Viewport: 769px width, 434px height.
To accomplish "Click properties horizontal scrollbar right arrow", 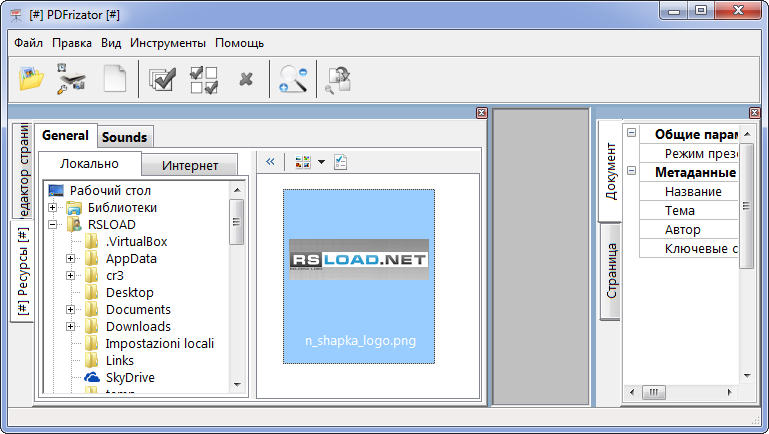I will [730, 392].
